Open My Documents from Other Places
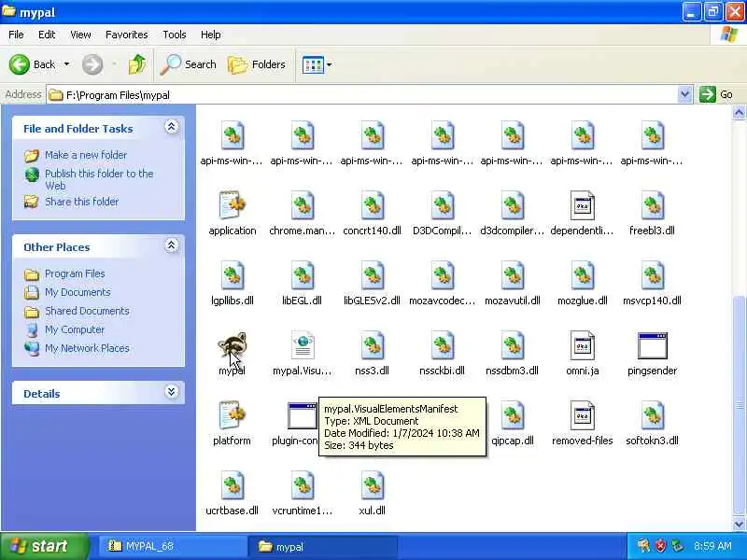The width and height of the screenshot is (747, 560). pyautogui.click(x=78, y=292)
